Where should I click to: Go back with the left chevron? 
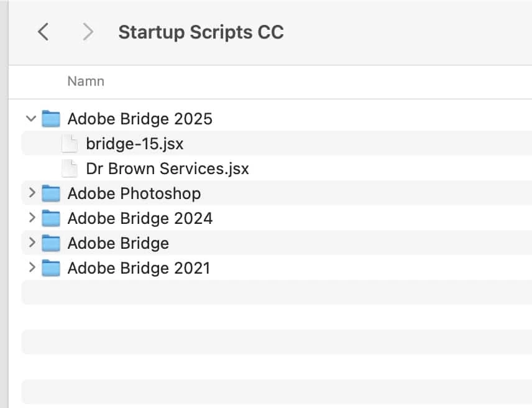click(x=43, y=32)
